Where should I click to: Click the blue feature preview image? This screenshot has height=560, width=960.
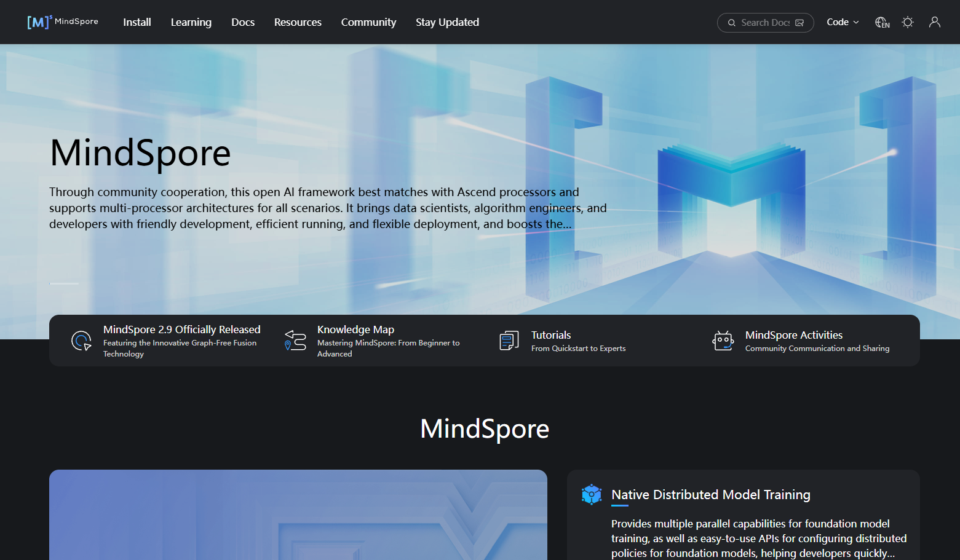point(298,515)
